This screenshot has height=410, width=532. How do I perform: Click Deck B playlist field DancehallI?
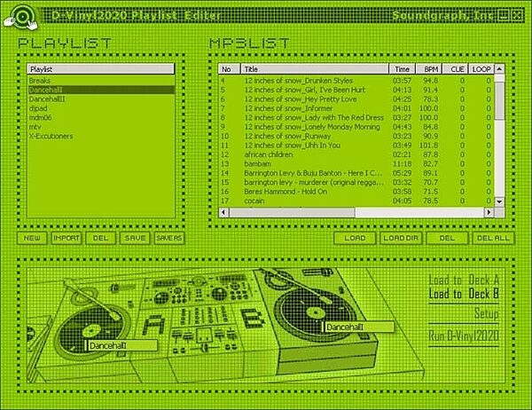tap(358, 327)
